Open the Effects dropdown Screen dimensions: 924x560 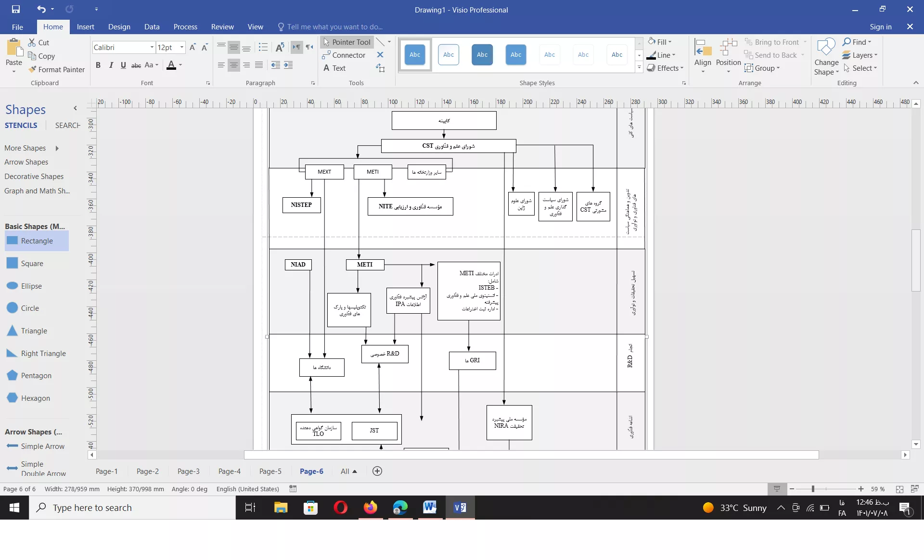pyautogui.click(x=666, y=68)
